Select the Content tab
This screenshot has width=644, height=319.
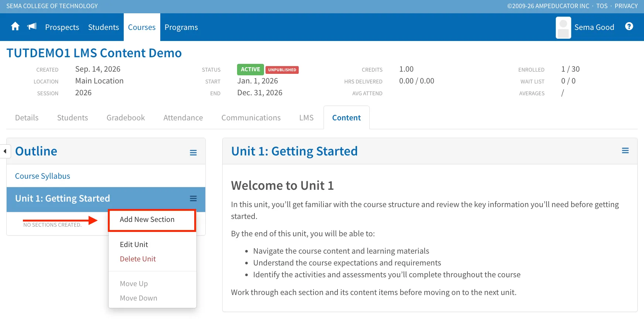(346, 118)
